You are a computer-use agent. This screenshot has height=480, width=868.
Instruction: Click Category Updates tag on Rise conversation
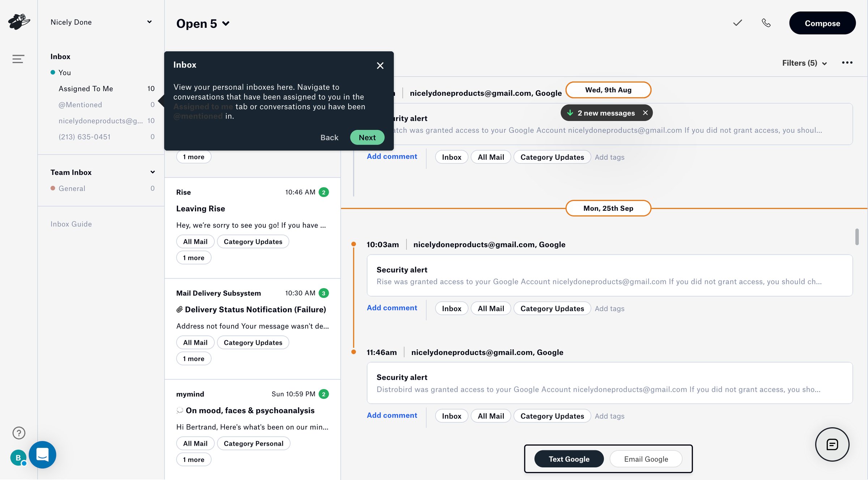point(253,242)
